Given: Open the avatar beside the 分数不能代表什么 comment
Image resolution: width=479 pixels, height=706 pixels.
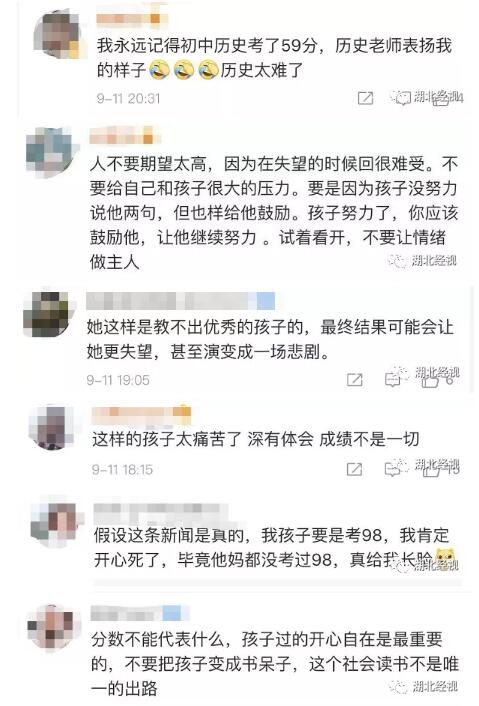Looking at the screenshot, I should click(54, 628).
